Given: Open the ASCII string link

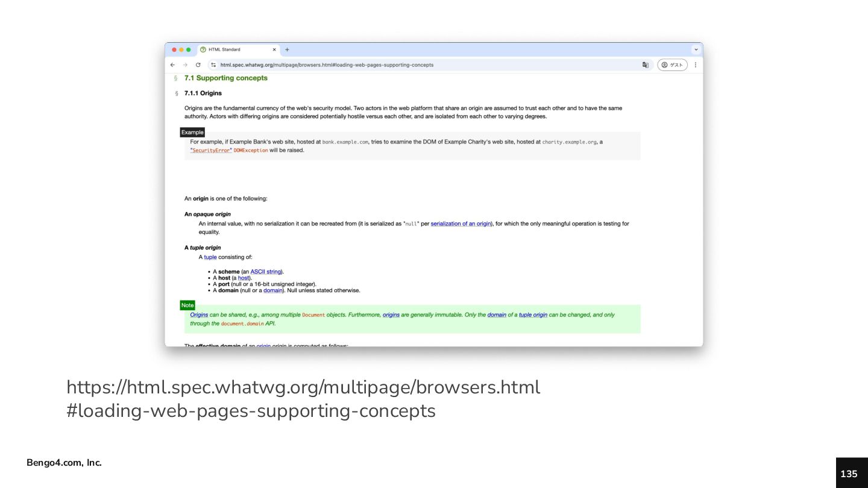Looking at the screenshot, I should (266, 272).
